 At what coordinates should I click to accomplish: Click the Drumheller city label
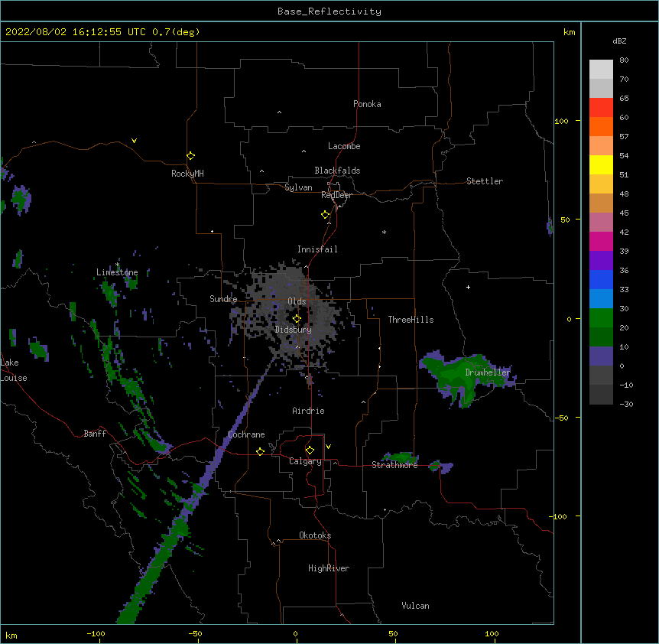[x=488, y=372]
